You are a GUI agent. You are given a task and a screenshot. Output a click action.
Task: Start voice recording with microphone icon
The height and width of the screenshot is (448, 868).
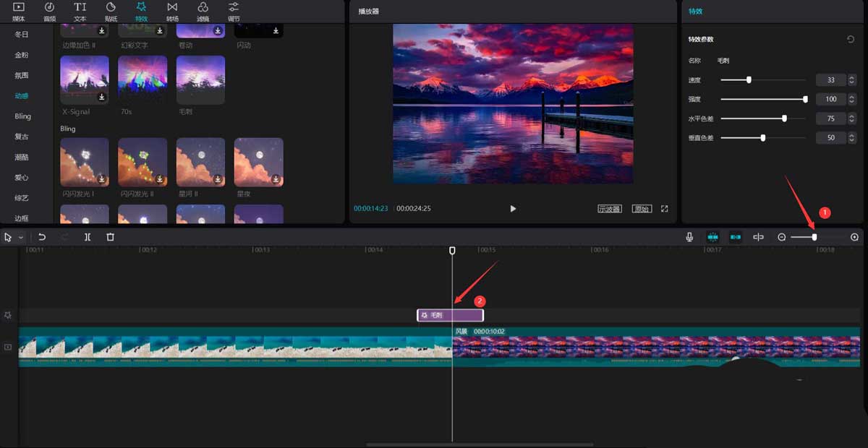[690, 237]
